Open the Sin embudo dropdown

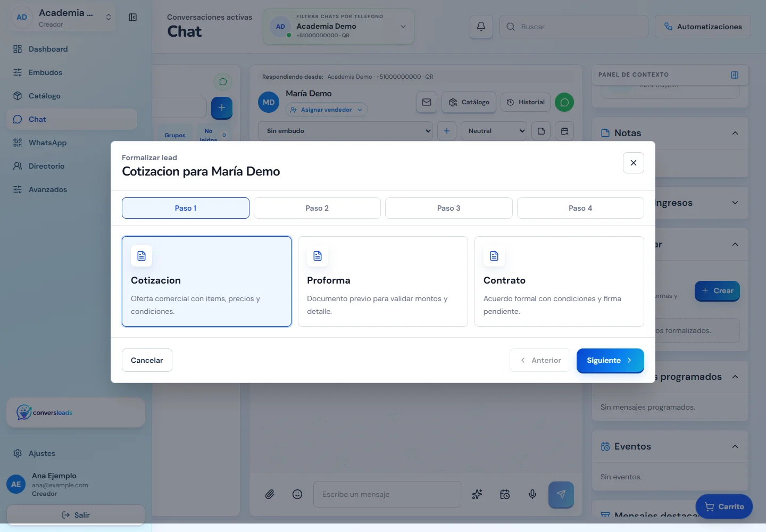(346, 131)
